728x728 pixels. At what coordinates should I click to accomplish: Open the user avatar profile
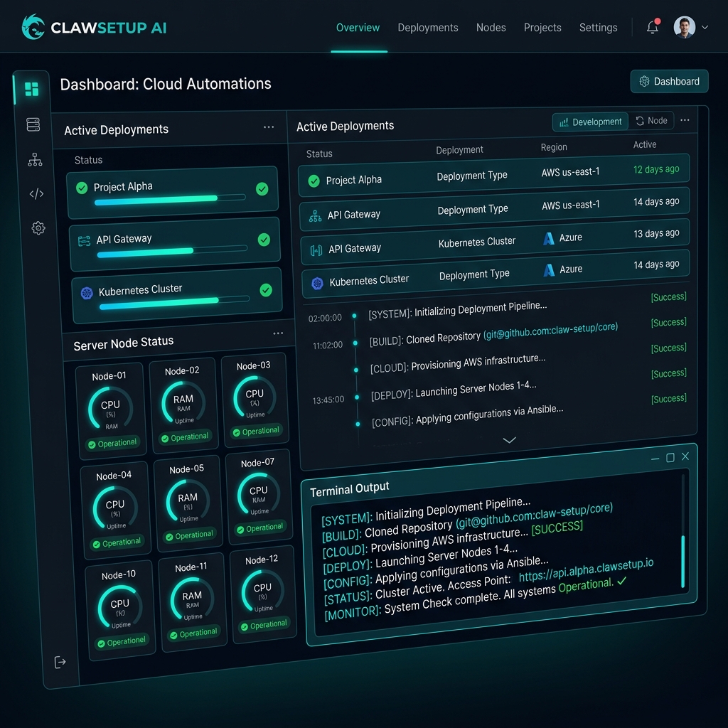point(685,27)
